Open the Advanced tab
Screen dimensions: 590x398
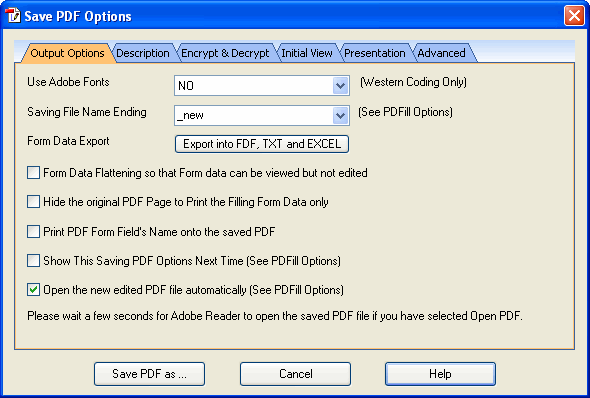(441, 53)
